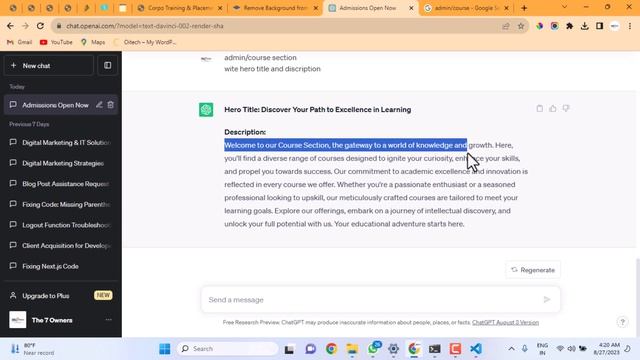Viewport: 640px width, 360px height.
Task: Start a New chat
Action: [x=49, y=65]
